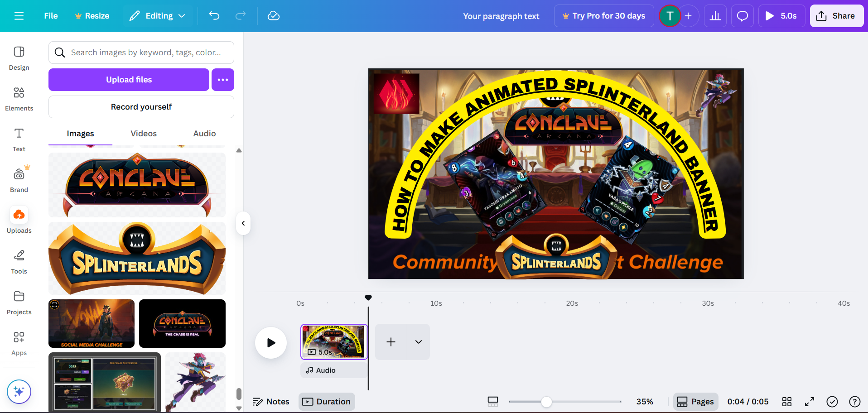Redo the last undone action
This screenshot has height=413, width=868.
[x=241, y=16]
